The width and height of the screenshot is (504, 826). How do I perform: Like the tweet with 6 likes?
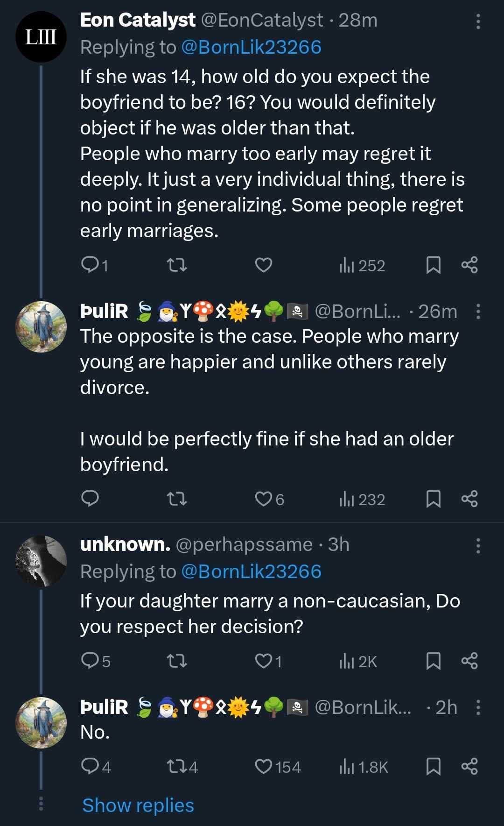coord(270,499)
